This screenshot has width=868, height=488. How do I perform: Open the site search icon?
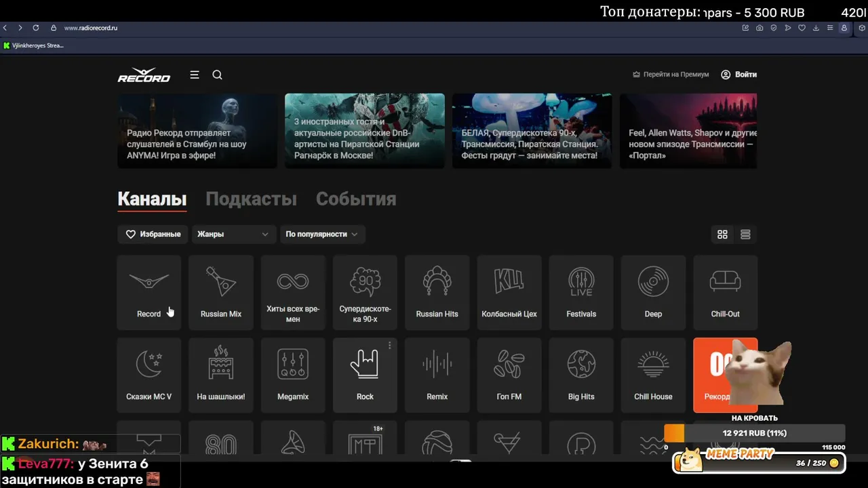[x=217, y=75]
